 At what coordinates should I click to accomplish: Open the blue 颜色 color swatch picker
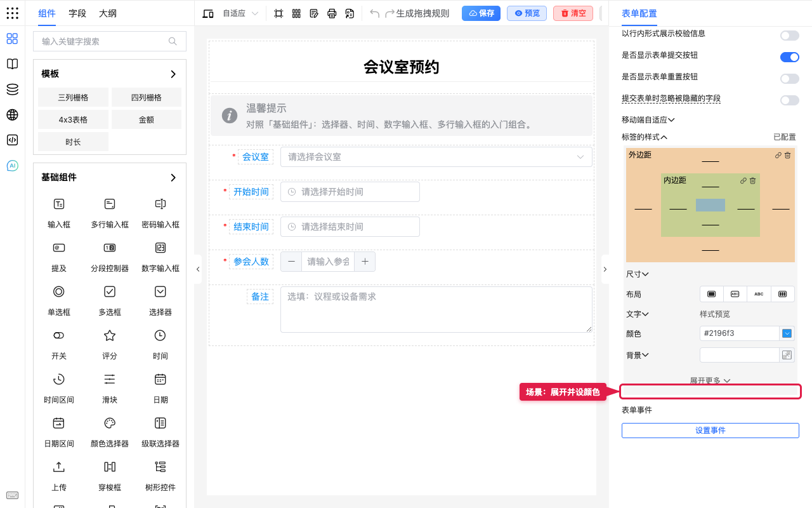[787, 333]
